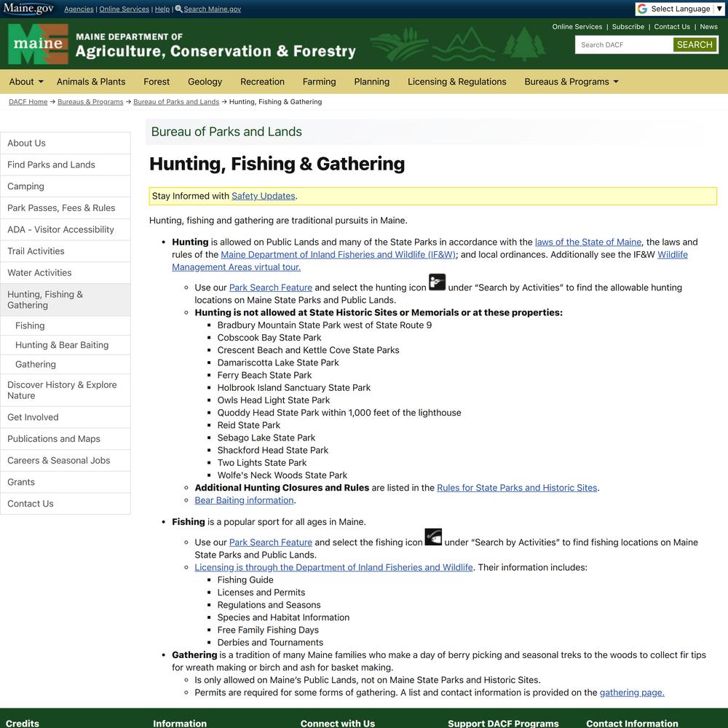The width and height of the screenshot is (728, 728).
Task: Click the 'Two Lights State Park' entry
Action: 262,463
